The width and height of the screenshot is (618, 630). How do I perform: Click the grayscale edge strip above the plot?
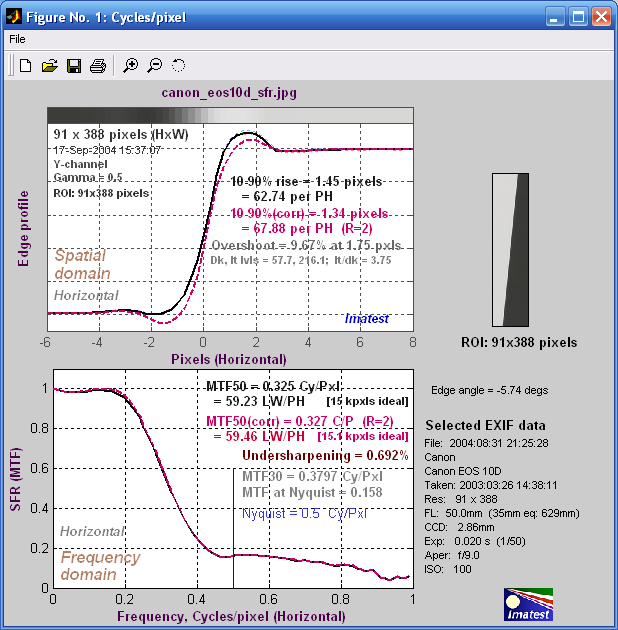click(x=230, y=115)
